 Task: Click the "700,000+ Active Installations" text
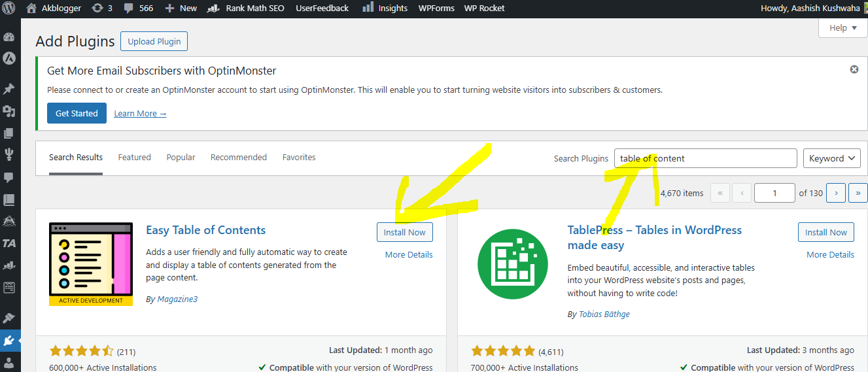(x=524, y=367)
